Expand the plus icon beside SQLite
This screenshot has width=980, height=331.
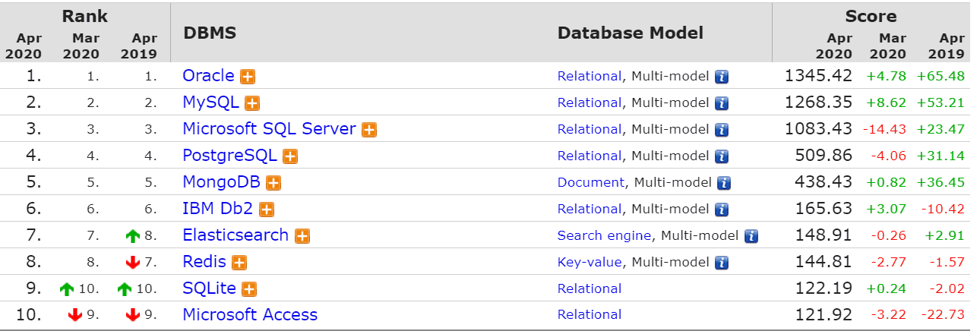tap(249, 289)
